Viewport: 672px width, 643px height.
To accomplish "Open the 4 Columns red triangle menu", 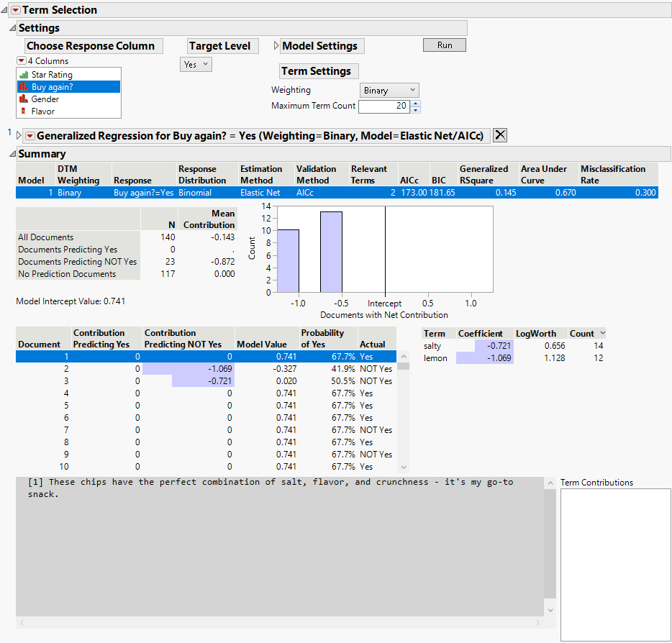I will [21, 61].
